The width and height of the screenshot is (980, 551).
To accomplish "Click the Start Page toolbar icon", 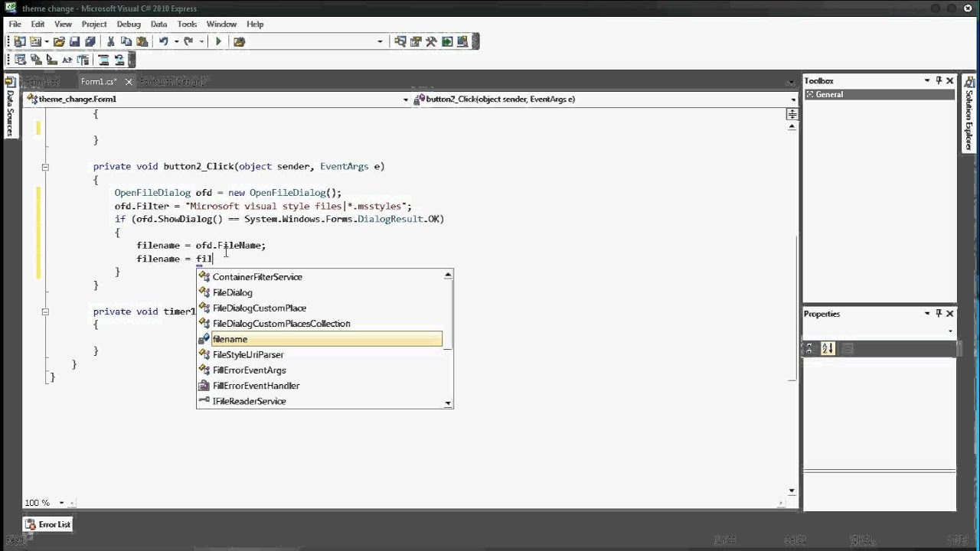I will pyautogui.click(x=447, y=42).
